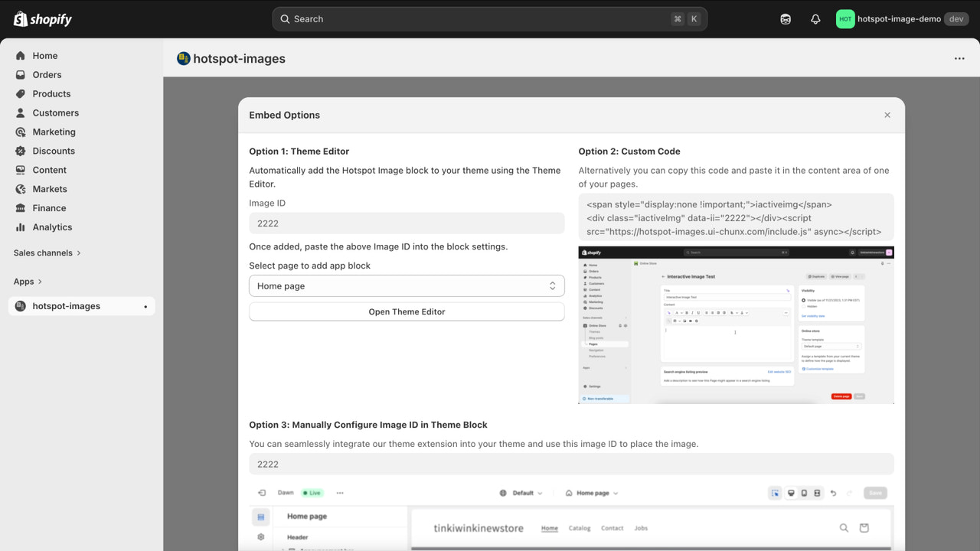Click the Image ID field under Option 3

click(x=571, y=465)
